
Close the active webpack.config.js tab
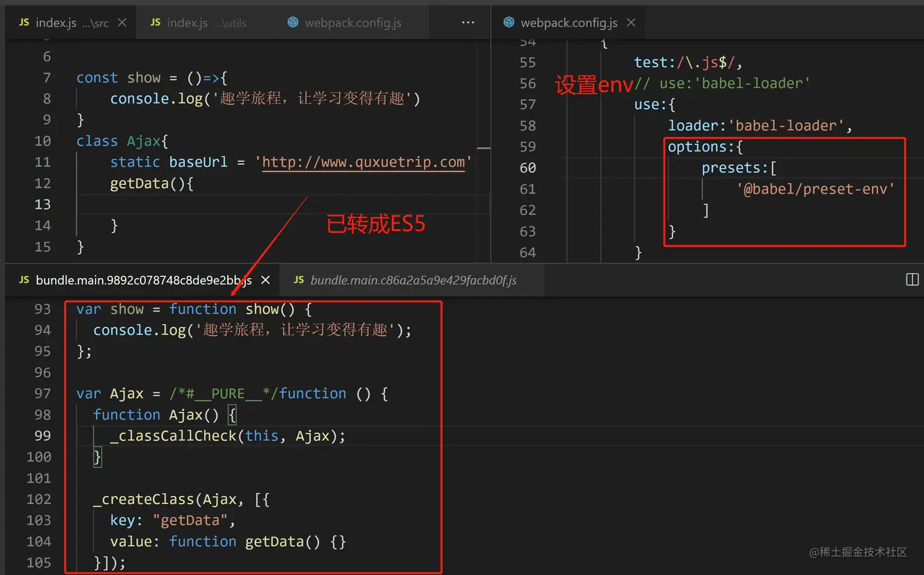(631, 23)
